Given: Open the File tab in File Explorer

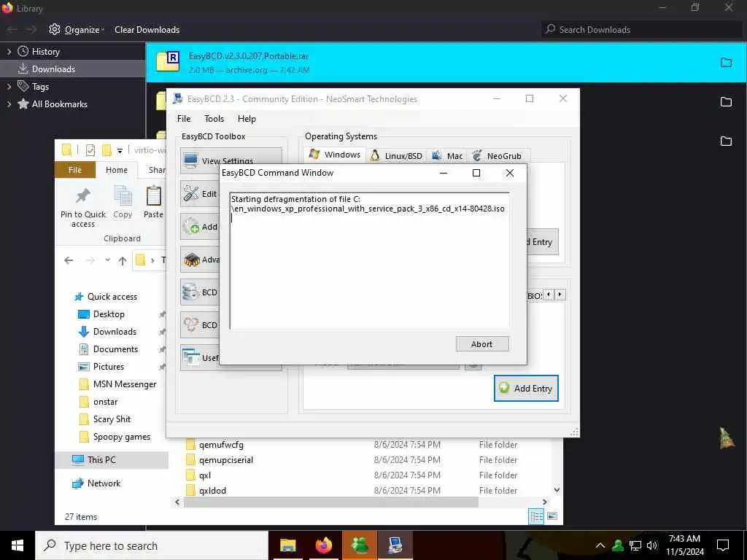Looking at the screenshot, I should coord(75,169).
